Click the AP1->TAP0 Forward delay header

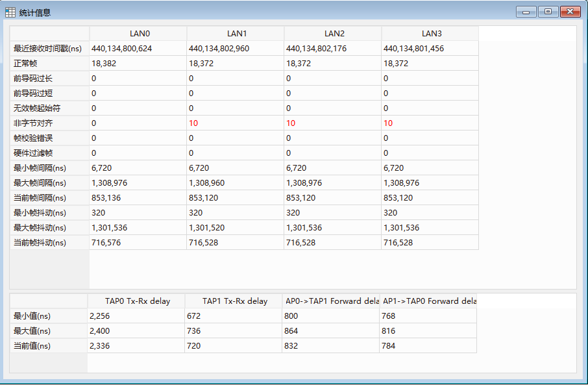[x=428, y=301]
